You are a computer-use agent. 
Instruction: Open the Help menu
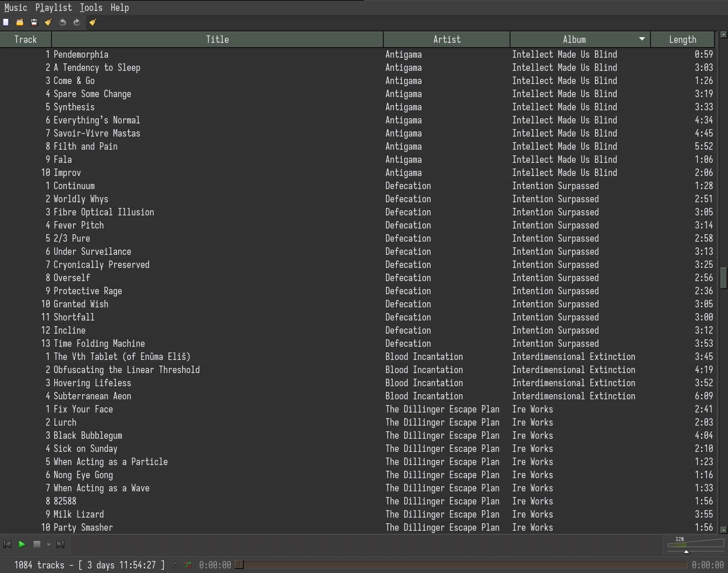[119, 7]
